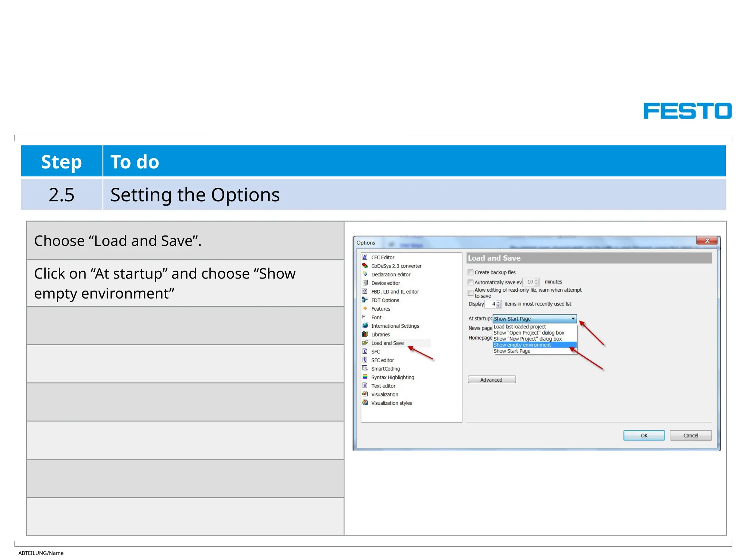Screen dimensions: 747x560
Task: Open the At startup dropdown
Action: tap(535, 319)
